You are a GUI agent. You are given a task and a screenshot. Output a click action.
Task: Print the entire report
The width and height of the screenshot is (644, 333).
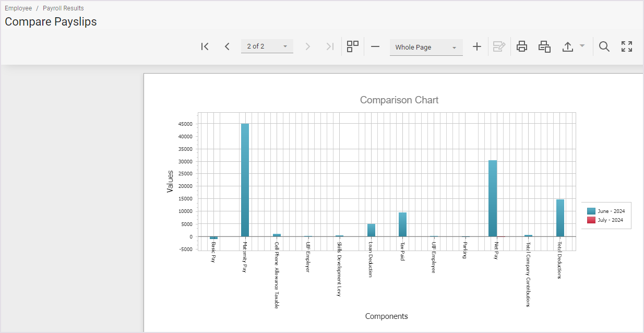point(521,46)
